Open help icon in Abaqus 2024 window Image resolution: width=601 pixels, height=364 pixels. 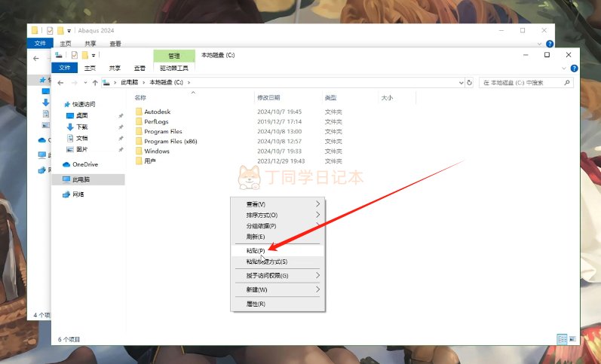pyautogui.click(x=549, y=44)
